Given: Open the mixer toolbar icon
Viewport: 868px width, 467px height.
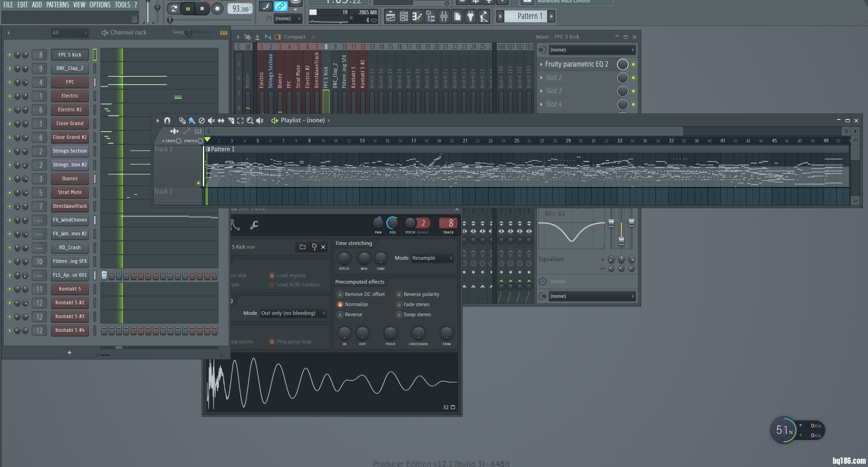Looking at the screenshot, I should (444, 17).
